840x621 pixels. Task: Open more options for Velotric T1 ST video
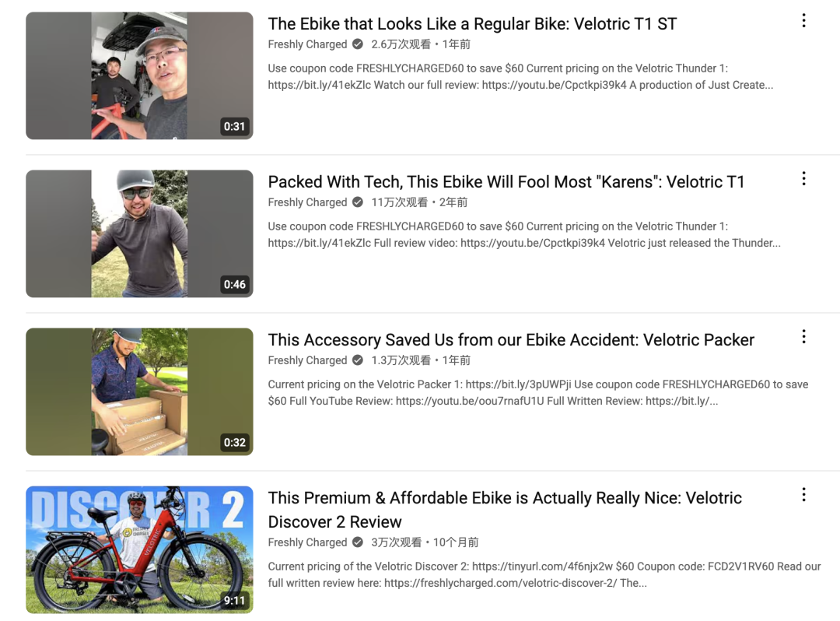coord(803,21)
